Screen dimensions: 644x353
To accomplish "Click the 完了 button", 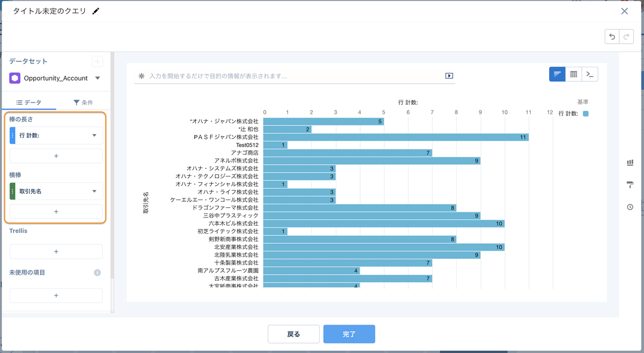I will 349,333.
